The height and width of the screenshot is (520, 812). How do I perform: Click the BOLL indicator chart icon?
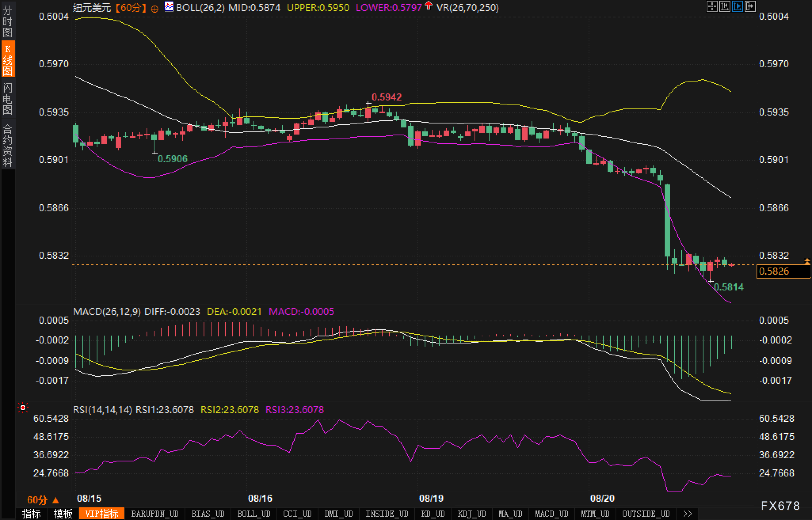[x=169, y=7]
